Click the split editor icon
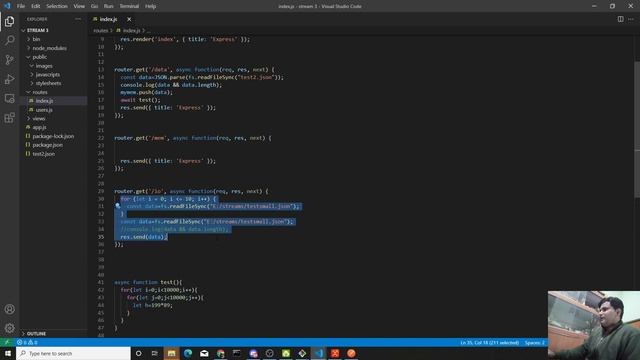The height and width of the screenshot is (360, 640). 620,19
